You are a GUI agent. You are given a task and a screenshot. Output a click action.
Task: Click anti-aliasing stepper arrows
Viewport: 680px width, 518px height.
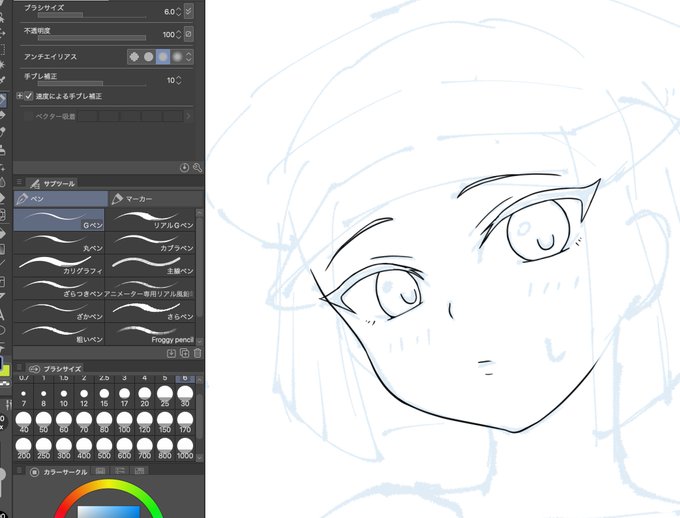(x=189, y=56)
